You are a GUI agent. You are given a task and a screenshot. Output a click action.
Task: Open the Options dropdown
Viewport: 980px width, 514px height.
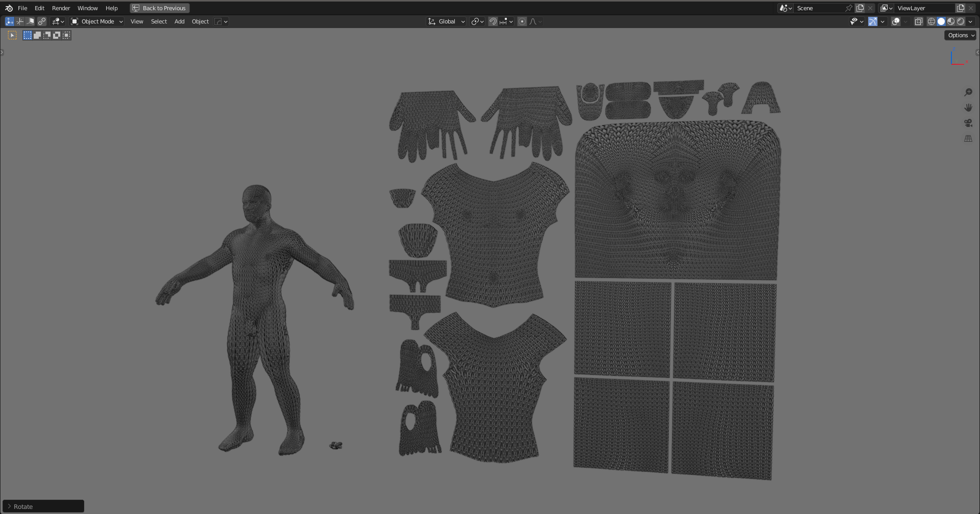point(961,35)
